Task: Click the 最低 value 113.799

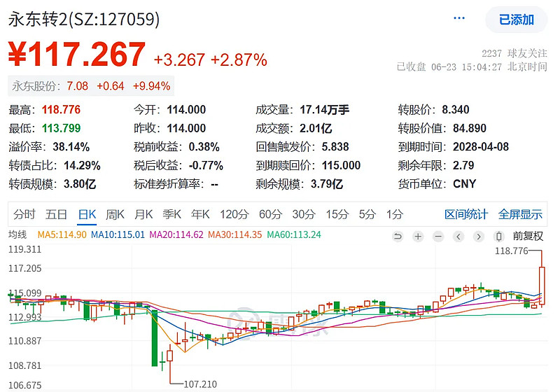Action: 61,128
